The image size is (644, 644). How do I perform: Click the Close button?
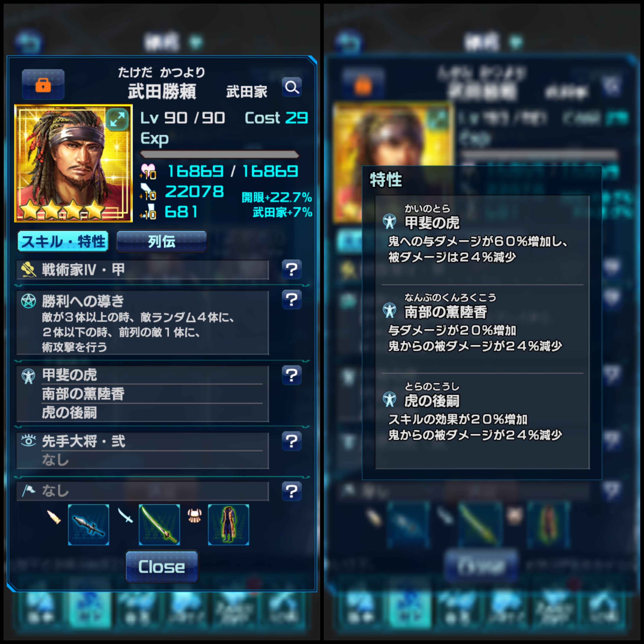pos(162,567)
